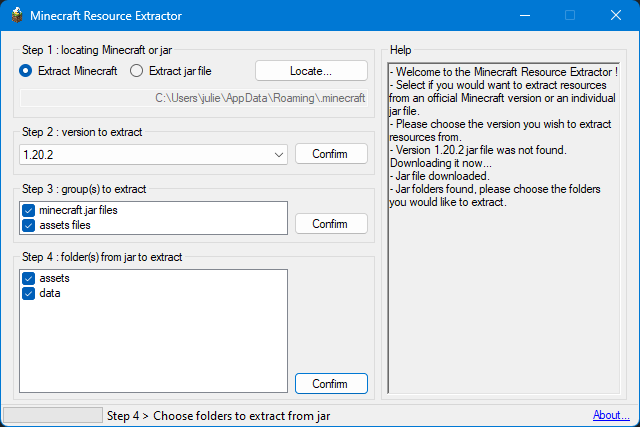Viewport: 640px width, 427px height.
Task: Minimize the Resource Extractor window
Action: pyautogui.click(x=523, y=16)
